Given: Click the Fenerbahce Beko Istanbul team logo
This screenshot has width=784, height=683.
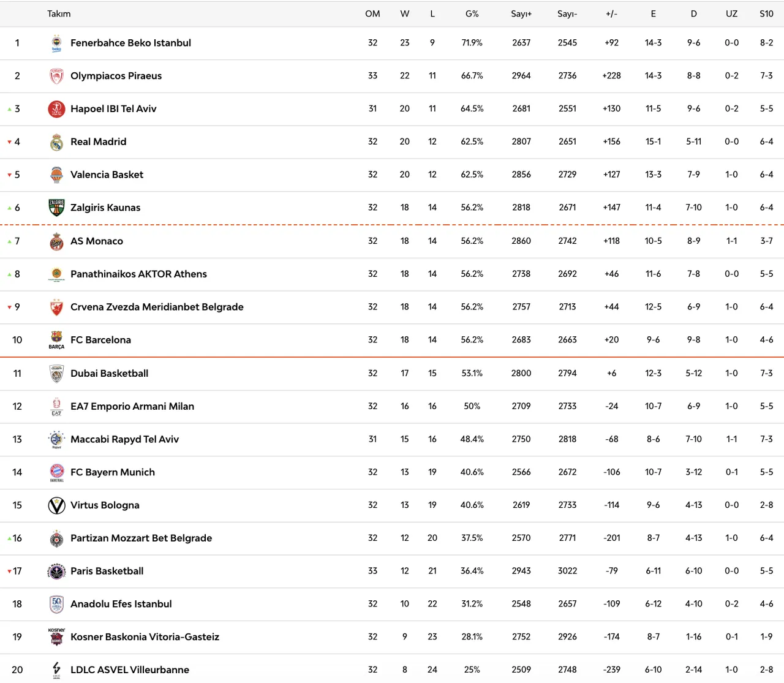Looking at the screenshot, I should 56,43.
